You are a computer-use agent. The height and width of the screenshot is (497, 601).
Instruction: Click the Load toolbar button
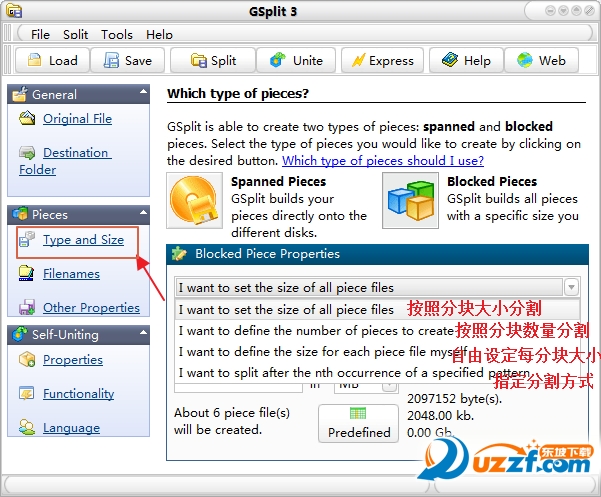tap(53, 60)
